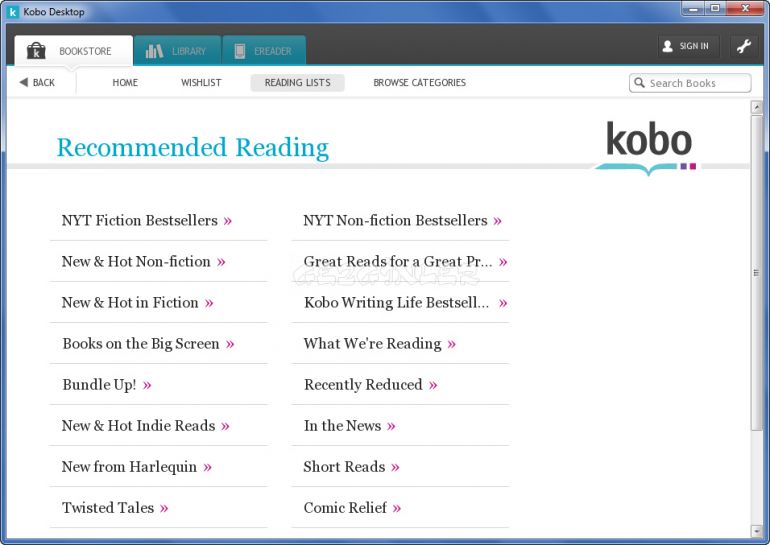
Task: Focus the Search Books field
Action: tap(690, 83)
